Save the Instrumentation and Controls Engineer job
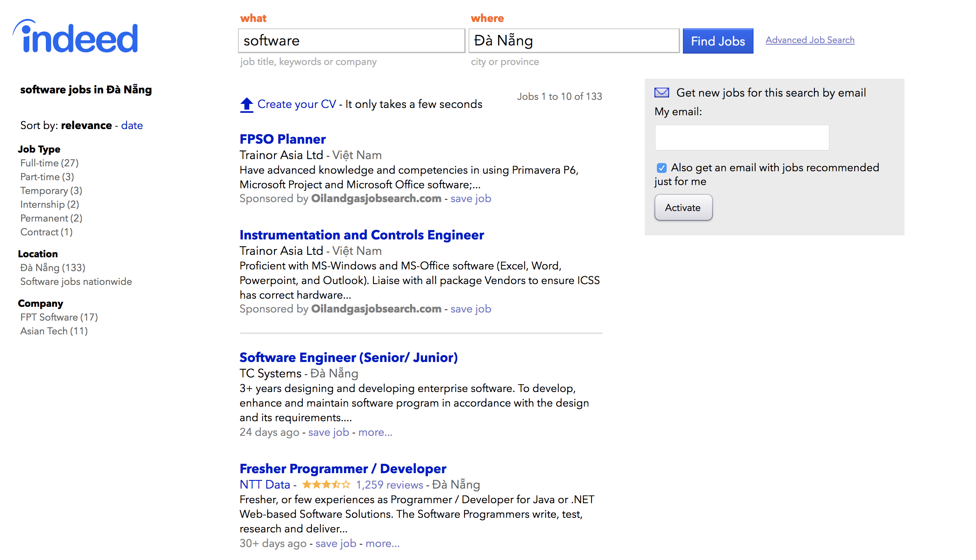 471,309
